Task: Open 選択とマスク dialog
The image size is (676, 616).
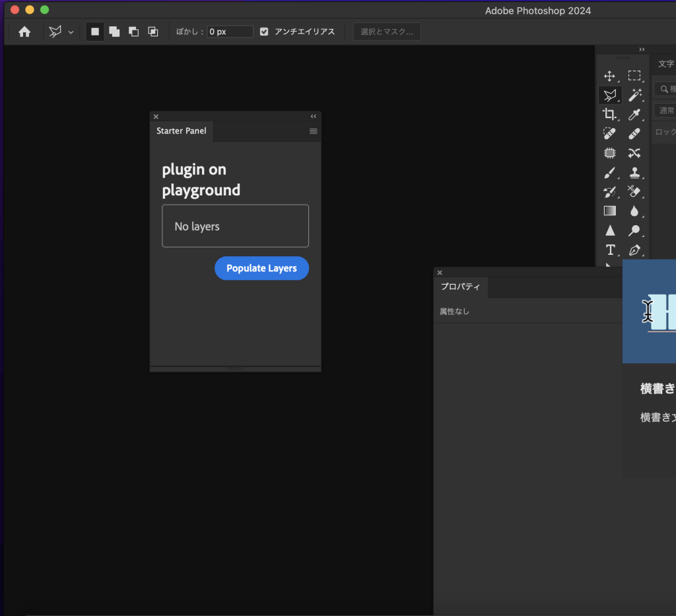Action: click(387, 31)
